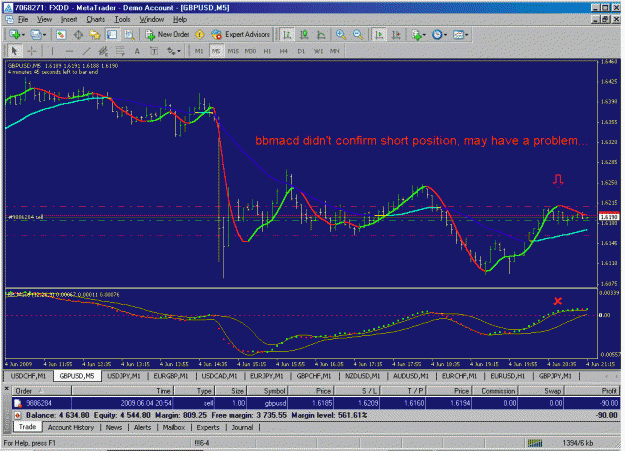625x451 pixels.
Task: Toggle the Data Window icon
Action: tap(78, 35)
